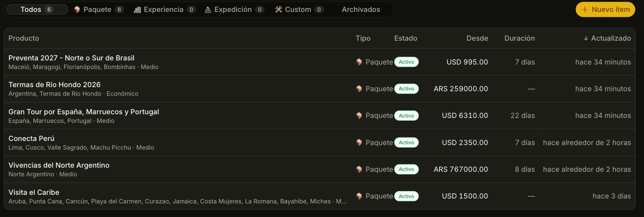This screenshot has width=644, height=217.
Task: Open Gran Tour por España, Marruecos y Portugal
Action: [x=84, y=112]
